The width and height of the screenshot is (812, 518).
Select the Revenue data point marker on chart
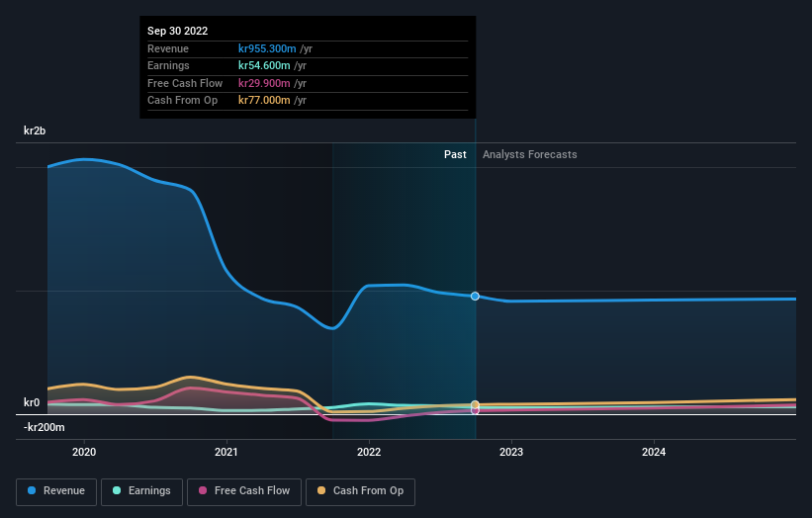(475, 296)
